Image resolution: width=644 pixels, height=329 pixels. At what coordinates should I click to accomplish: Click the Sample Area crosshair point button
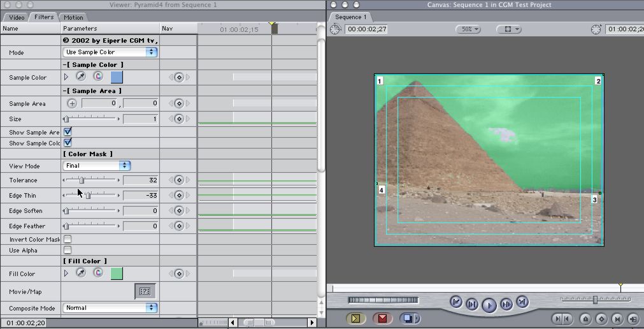point(72,103)
